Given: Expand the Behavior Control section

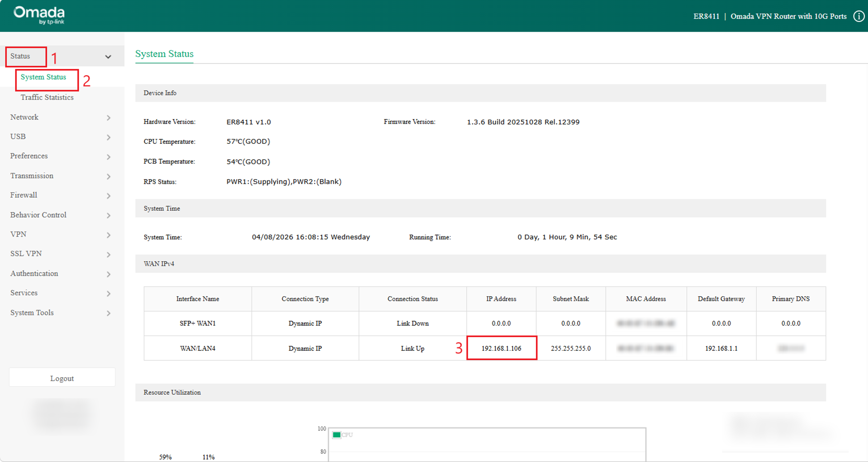Looking at the screenshot, I should coord(108,215).
